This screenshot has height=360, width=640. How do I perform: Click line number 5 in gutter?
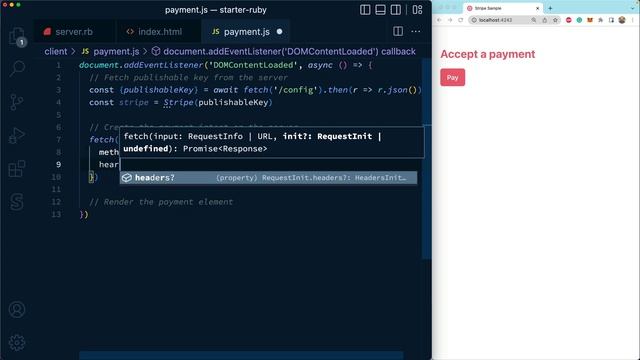(x=59, y=115)
